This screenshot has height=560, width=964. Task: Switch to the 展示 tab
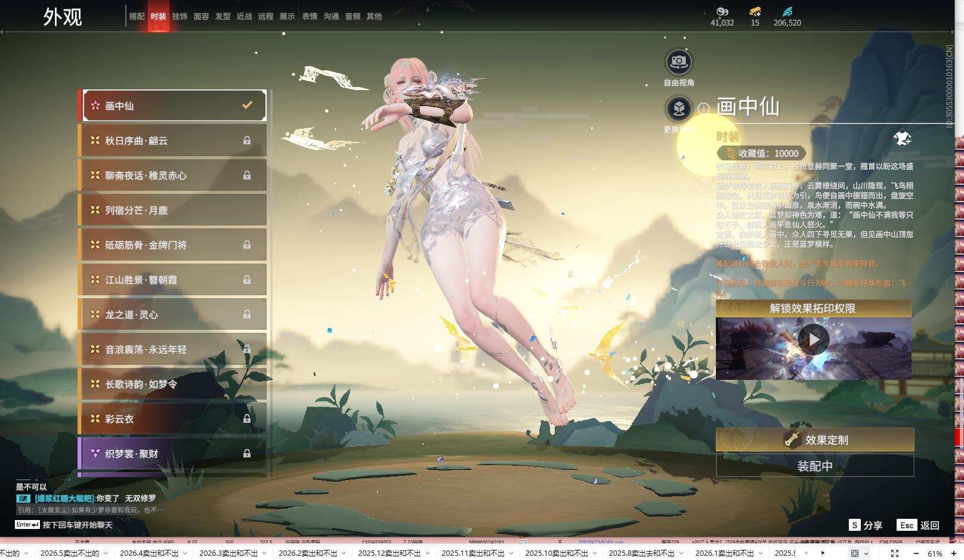coord(287,16)
